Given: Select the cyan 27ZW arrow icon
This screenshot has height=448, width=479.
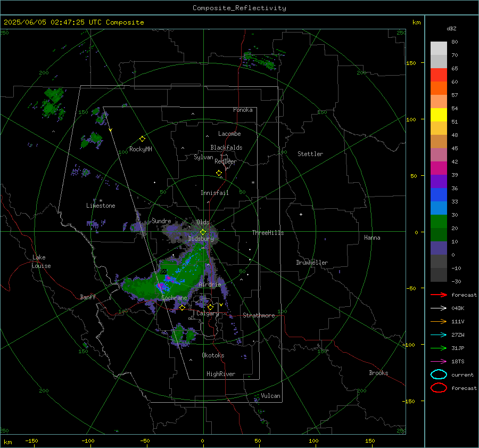Looking at the screenshot, I should coord(439,335).
